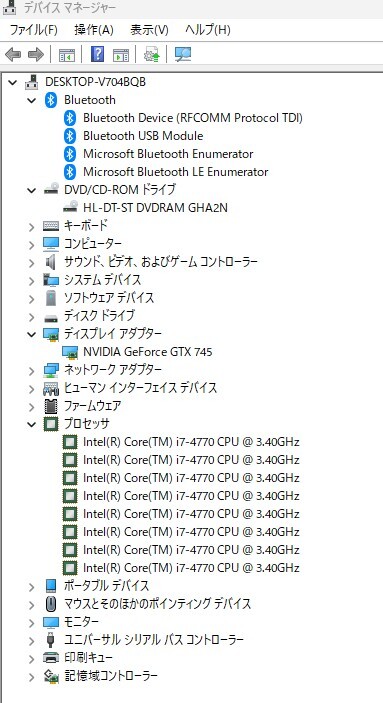Open the 表示(V) menu

point(149,30)
